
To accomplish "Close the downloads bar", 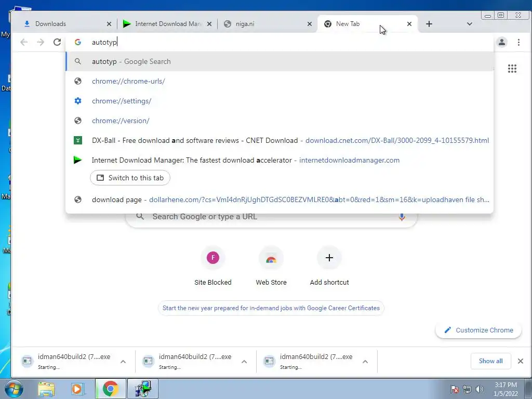I will pos(521,361).
